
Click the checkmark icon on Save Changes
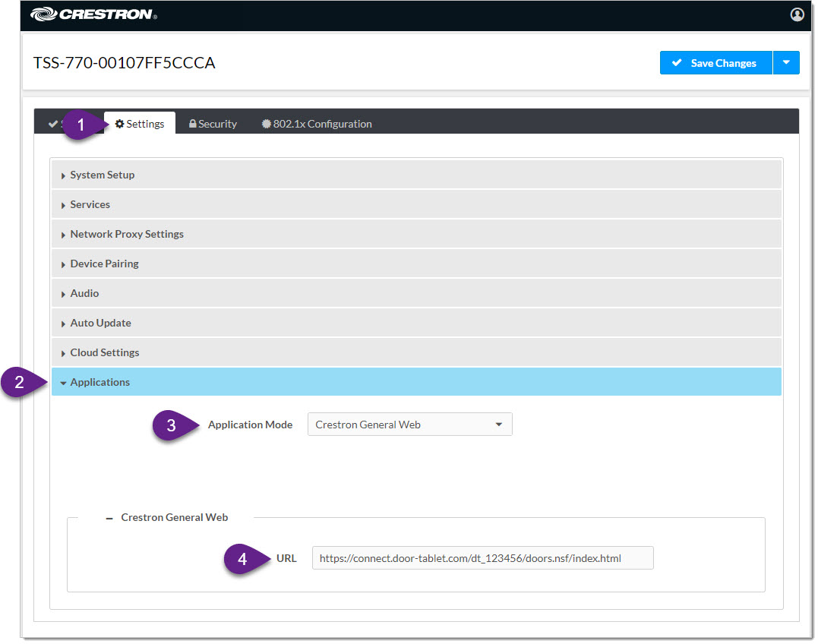[x=677, y=63]
